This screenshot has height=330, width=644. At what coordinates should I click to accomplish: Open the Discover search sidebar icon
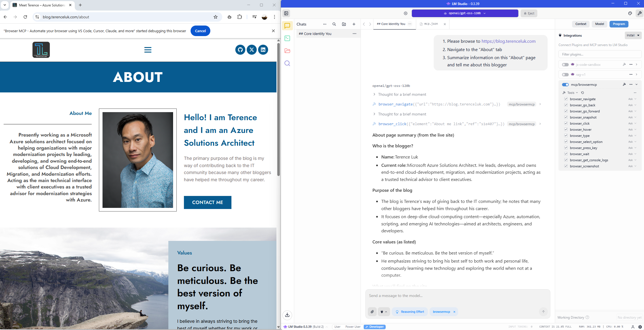[x=287, y=63]
